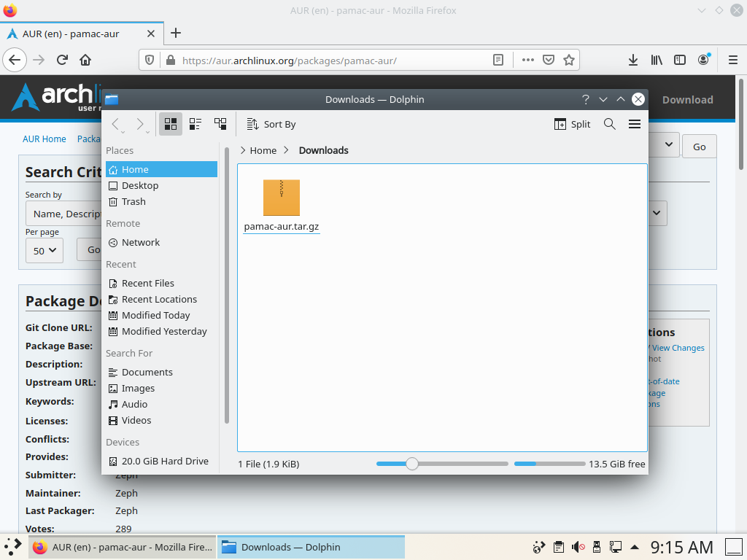Open Modified Today entry
The height and width of the screenshot is (560, 747).
click(161, 316)
